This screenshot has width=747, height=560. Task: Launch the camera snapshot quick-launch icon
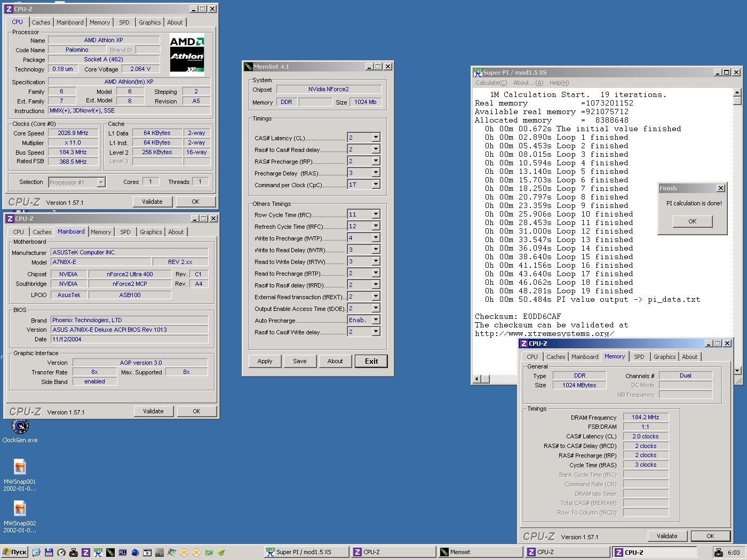pyautogui.click(x=74, y=553)
